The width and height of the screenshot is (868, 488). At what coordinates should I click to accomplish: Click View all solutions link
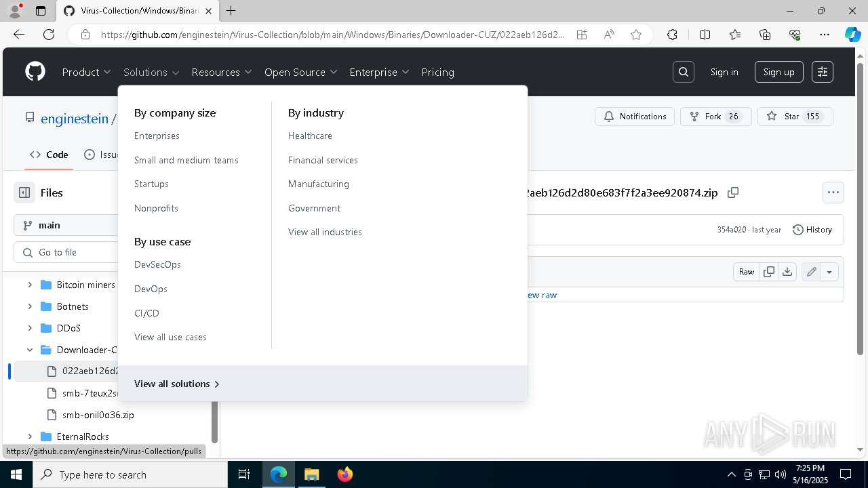(177, 384)
